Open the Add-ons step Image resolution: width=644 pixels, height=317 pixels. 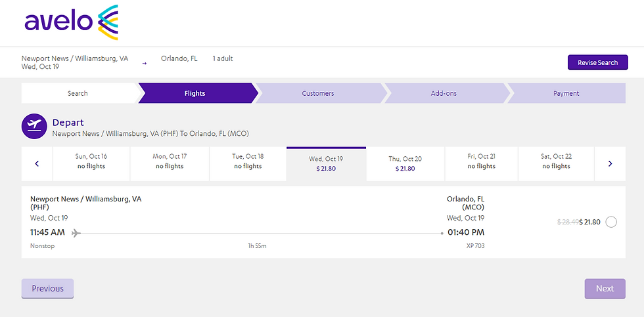(446, 93)
